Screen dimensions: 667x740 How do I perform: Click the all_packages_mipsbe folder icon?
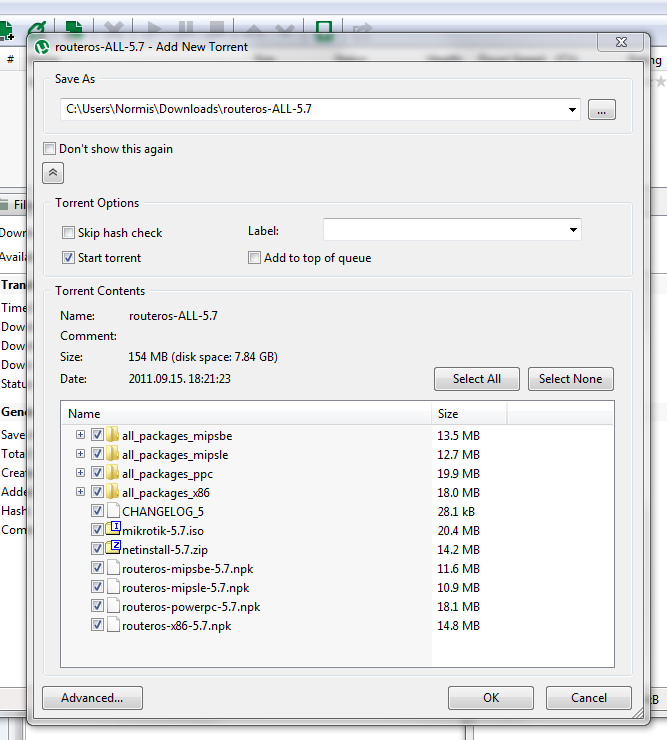(x=112, y=435)
